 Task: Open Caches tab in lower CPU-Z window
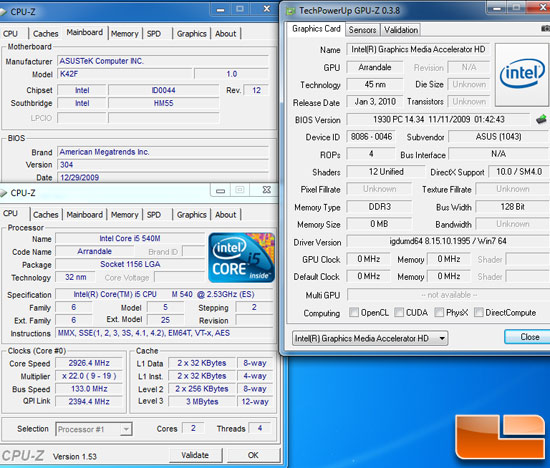46,215
